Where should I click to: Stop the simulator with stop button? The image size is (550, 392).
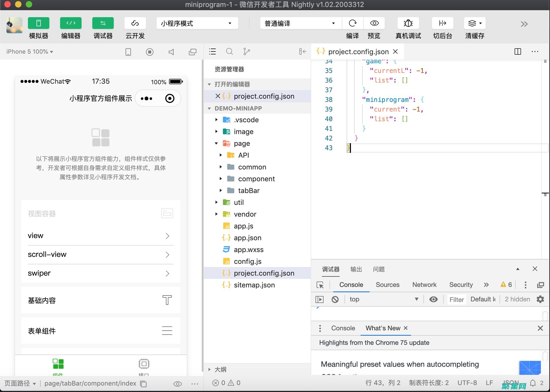coord(150,51)
